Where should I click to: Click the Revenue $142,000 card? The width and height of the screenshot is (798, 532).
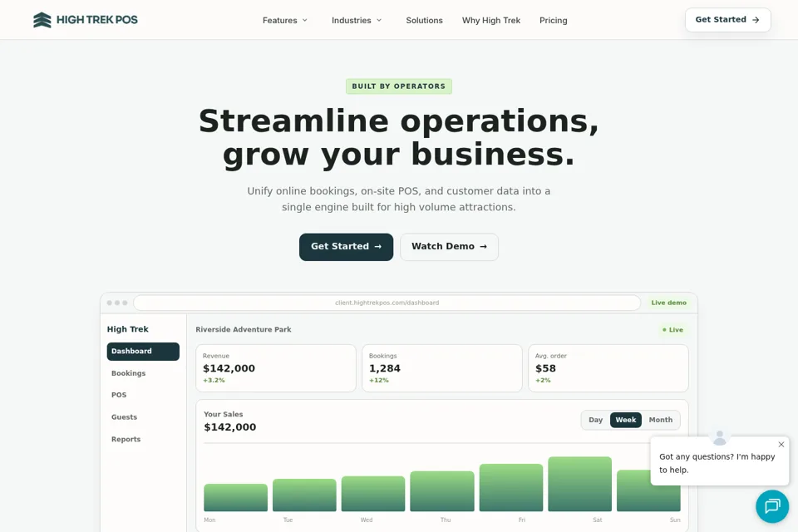276,368
